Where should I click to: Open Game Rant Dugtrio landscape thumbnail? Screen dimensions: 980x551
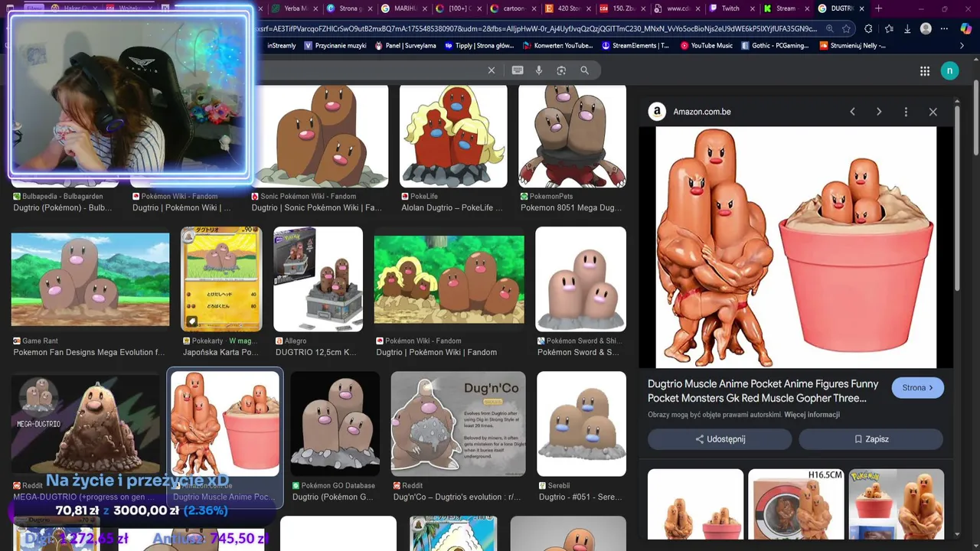tap(90, 279)
